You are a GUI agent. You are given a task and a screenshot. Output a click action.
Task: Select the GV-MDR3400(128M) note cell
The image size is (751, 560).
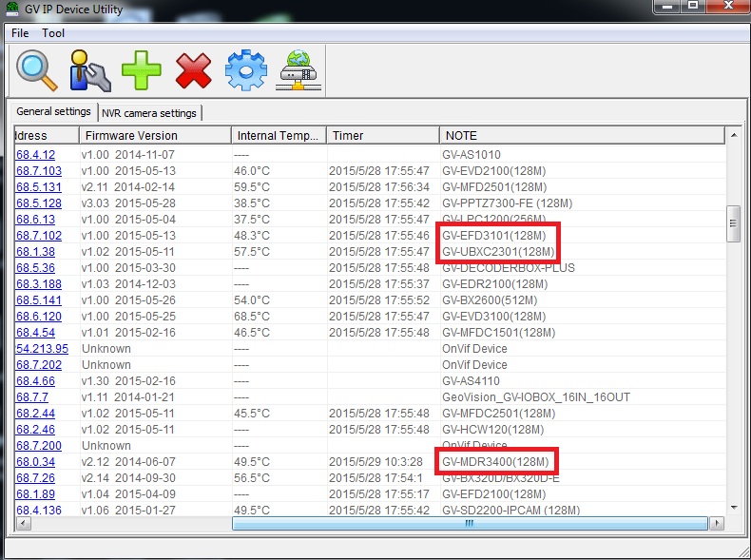[x=495, y=462]
